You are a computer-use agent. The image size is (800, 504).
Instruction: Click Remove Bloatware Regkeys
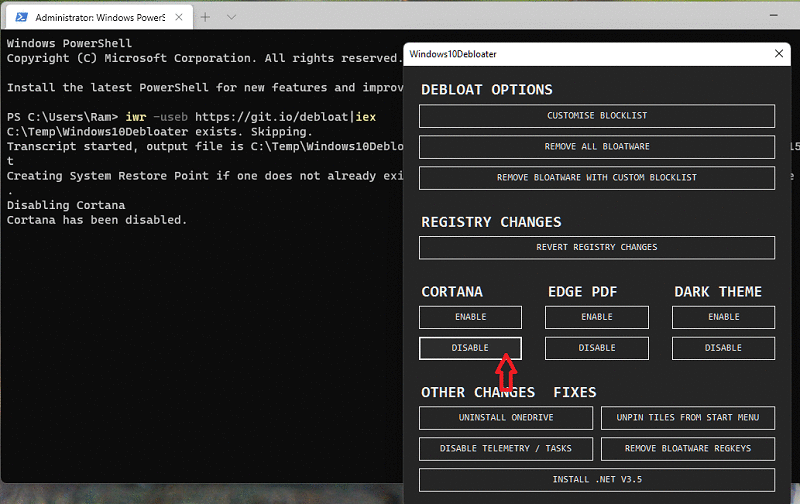pyautogui.click(x=687, y=448)
